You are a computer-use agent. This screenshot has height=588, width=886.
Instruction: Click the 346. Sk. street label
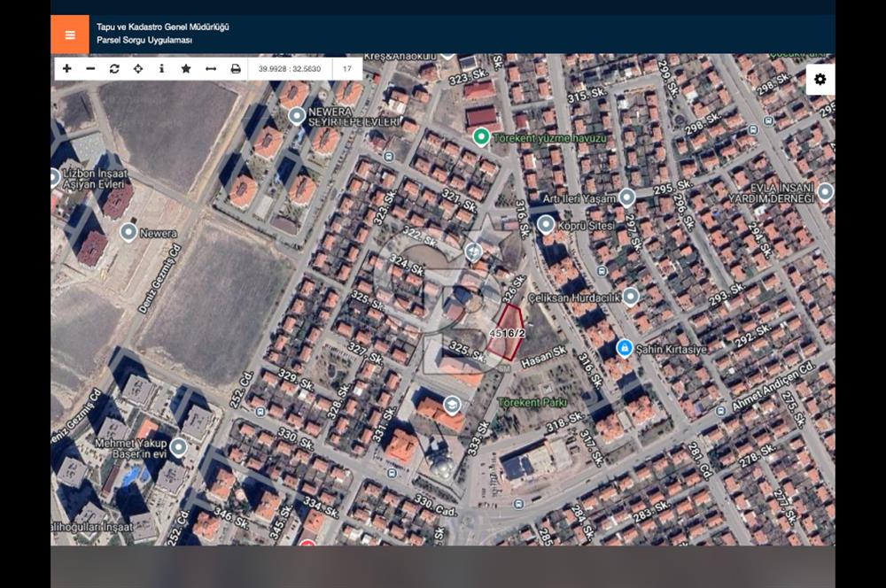click(230, 518)
